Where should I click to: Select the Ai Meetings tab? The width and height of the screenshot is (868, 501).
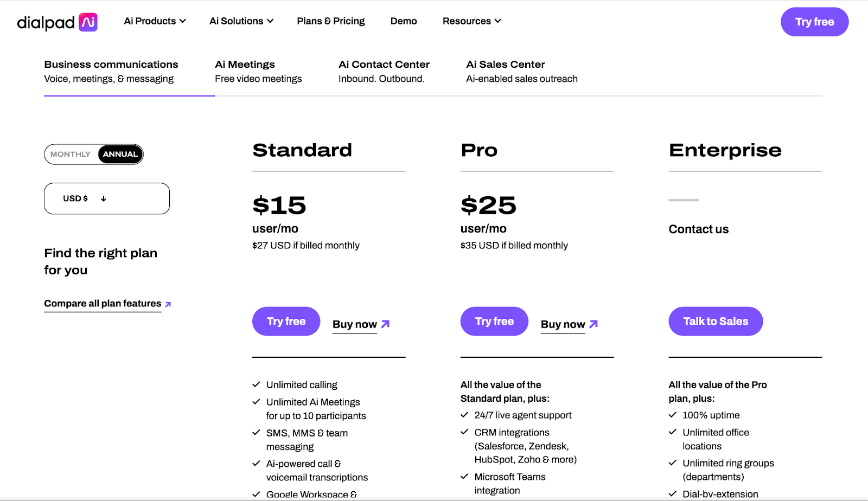[258, 71]
